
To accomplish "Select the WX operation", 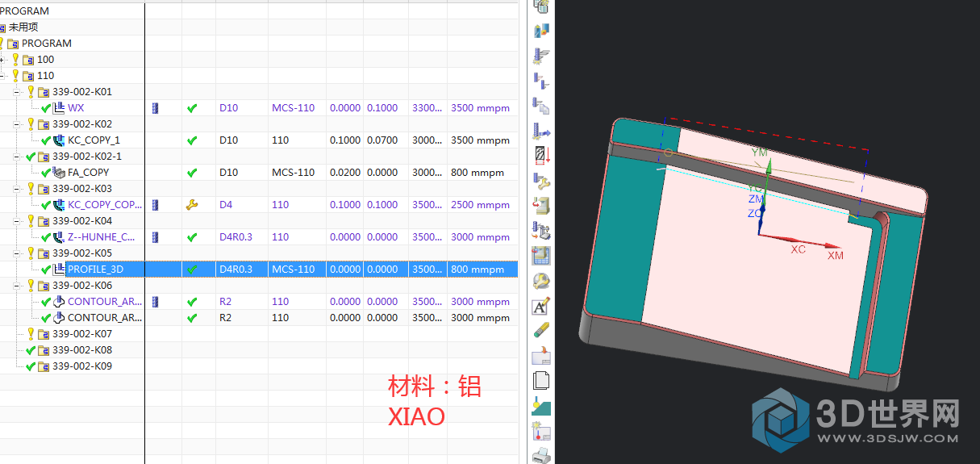I will 76,108.
